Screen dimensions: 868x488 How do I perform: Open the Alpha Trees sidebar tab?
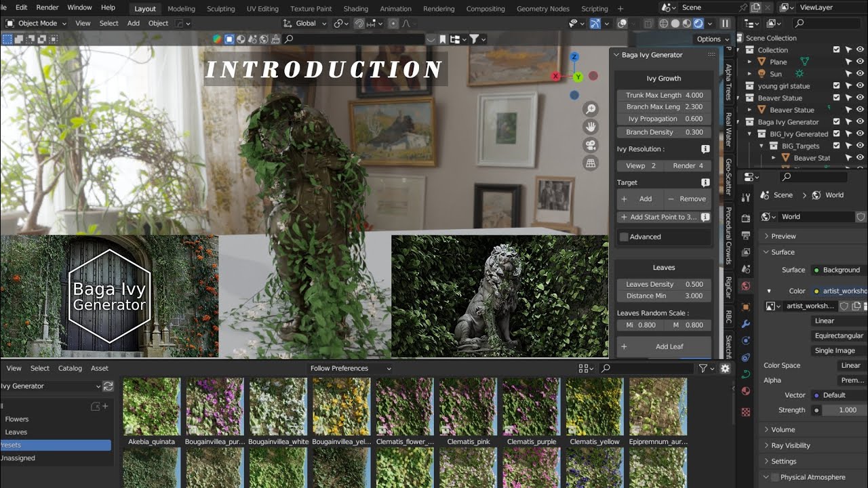(x=728, y=83)
